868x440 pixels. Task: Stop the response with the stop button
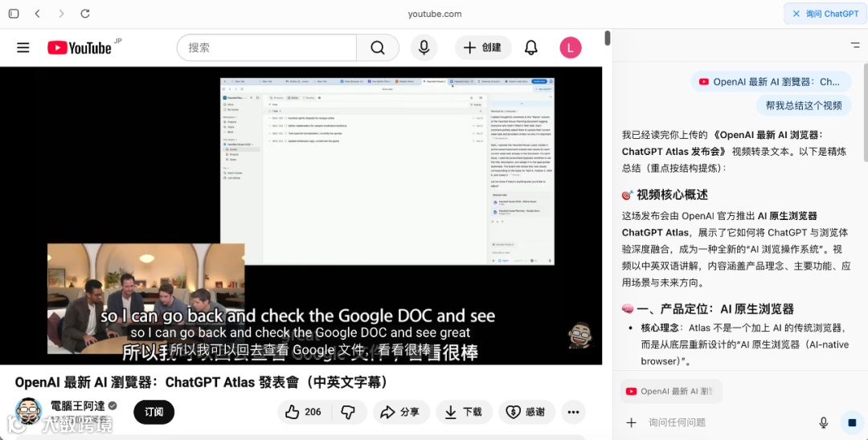[x=852, y=423]
